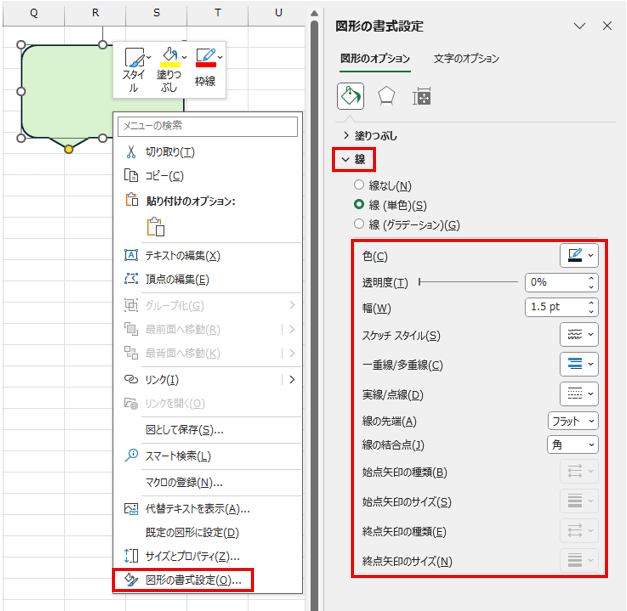The height and width of the screenshot is (611, 627).
Task: Expand the 塗りつぶし section
Action: tap(346, 136)
